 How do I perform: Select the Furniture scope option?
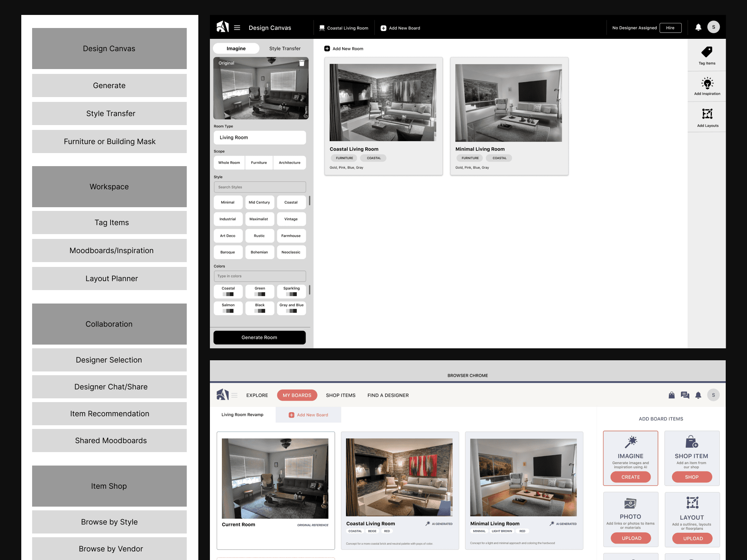click(259, 163)
